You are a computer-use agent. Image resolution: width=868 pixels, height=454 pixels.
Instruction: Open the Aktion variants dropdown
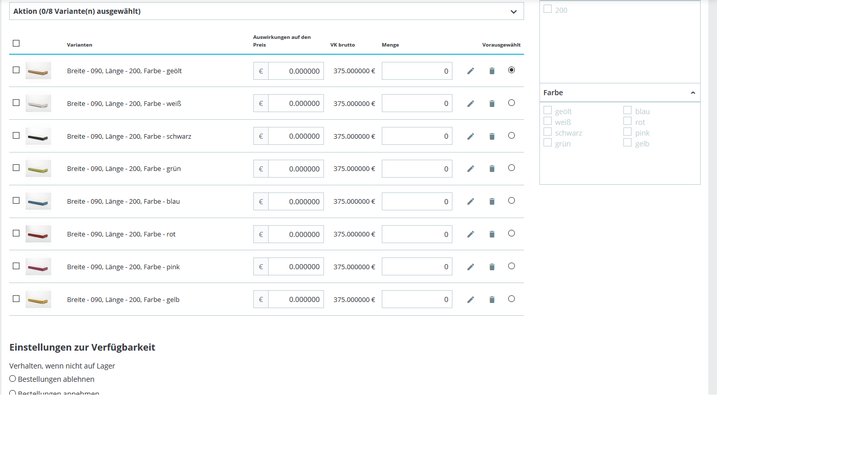[x=266, y=11]
